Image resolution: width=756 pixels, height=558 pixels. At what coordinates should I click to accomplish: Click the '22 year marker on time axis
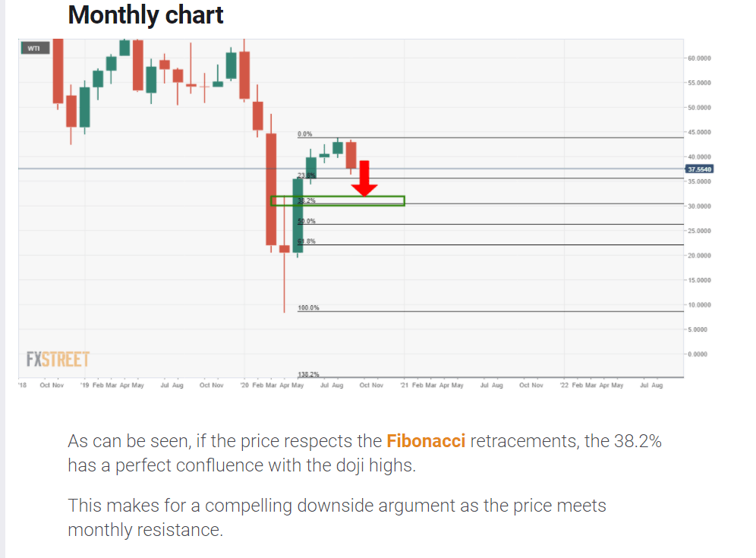click(x=564, y=386)
